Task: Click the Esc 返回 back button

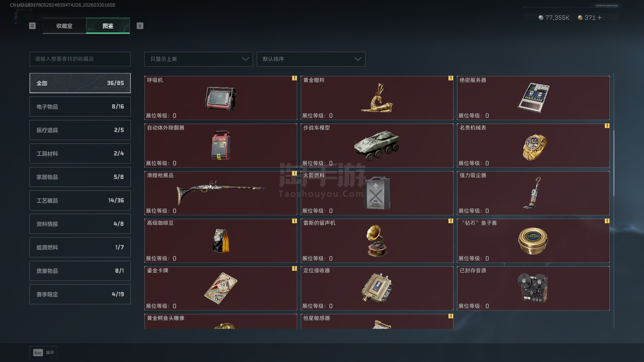Action: click(44, 353)
